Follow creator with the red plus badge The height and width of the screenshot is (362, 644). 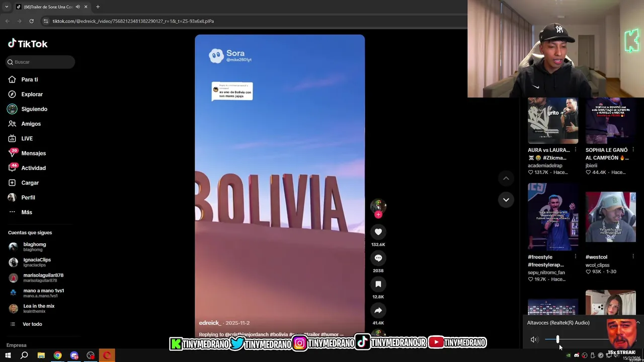click(x=378, y=215)
